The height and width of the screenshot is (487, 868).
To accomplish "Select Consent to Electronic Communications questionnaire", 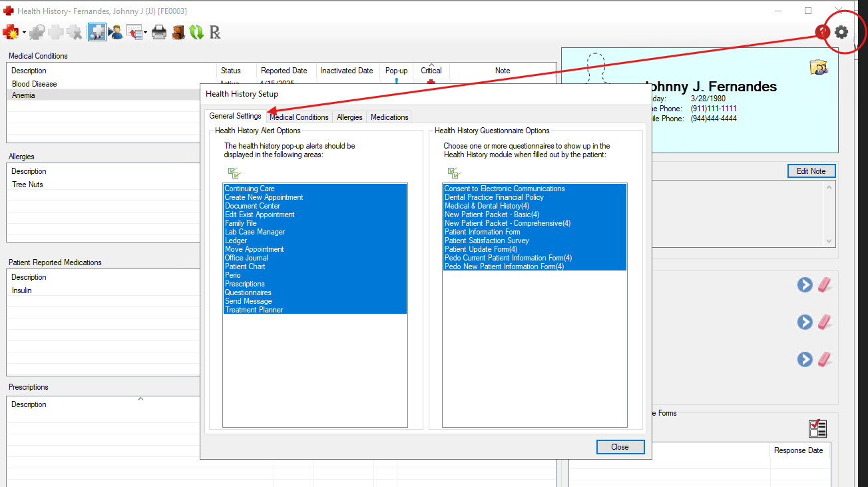I will coord(535,189).
